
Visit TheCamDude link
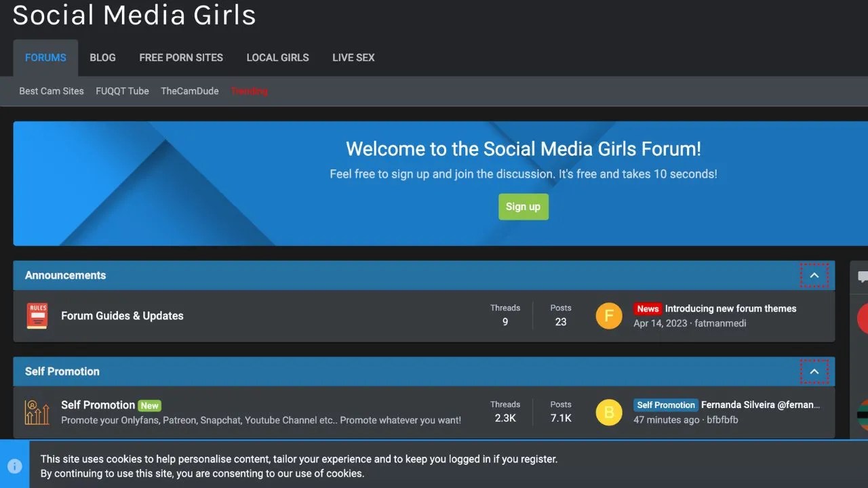pos(189,91)
